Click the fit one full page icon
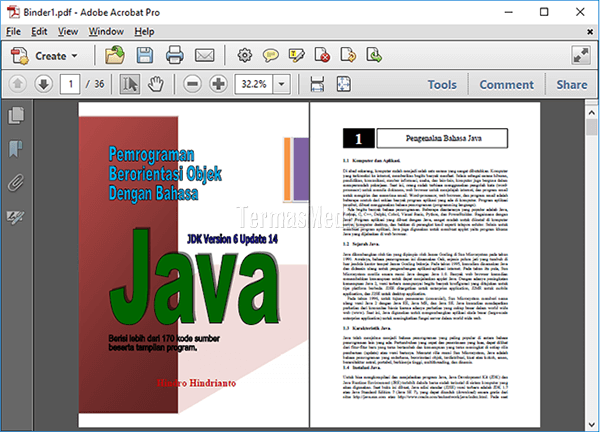Image resolution: width=600 pixels, height=432 pixels. (x=343, y=84)
